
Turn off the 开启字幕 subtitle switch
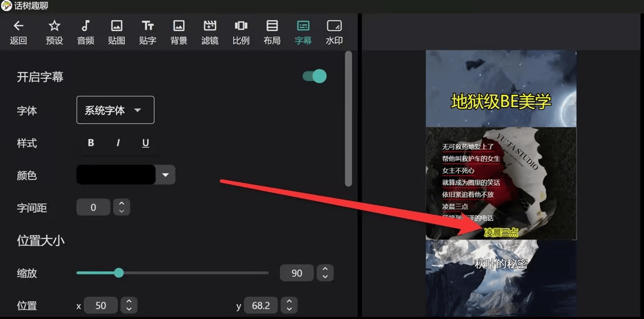[314, 77]
